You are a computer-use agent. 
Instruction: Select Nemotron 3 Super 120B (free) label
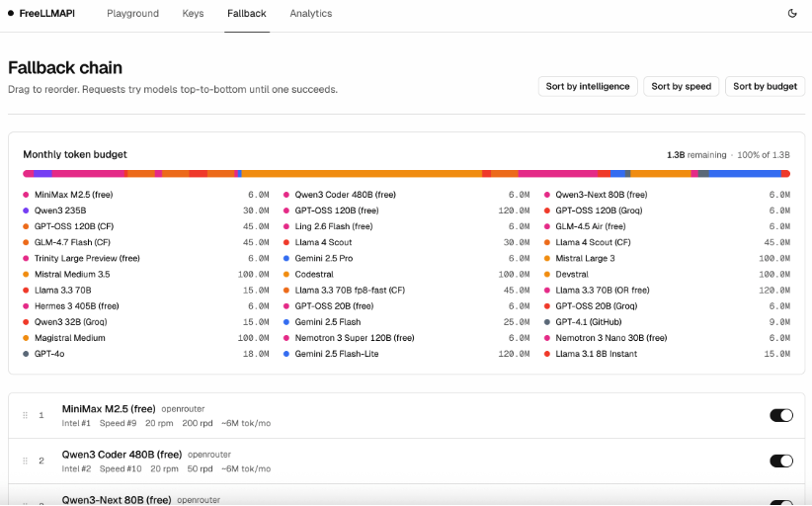pos(355,338)
